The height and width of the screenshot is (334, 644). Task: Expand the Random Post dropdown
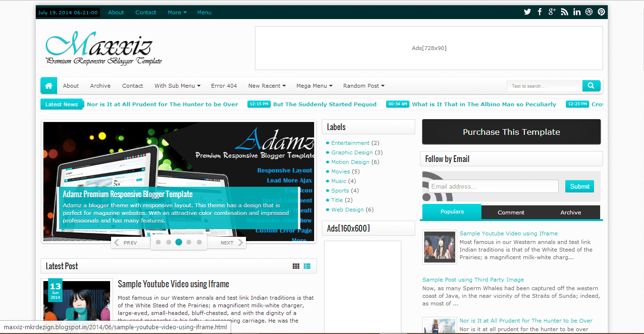pos(364,86)
